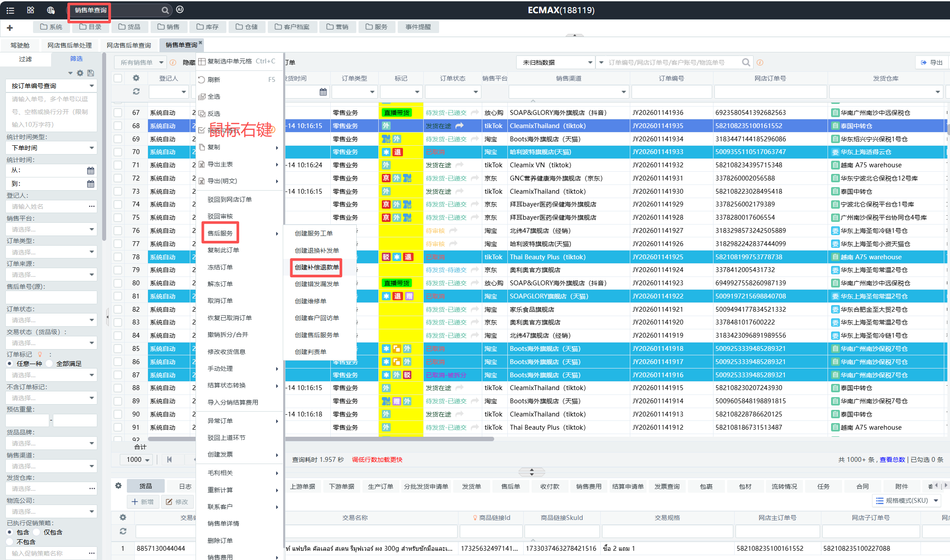This screenshot has height=560, width=950.
Task: Select the 仅包含 radio button
Action: pyautogui.click(x=37, y=532)
